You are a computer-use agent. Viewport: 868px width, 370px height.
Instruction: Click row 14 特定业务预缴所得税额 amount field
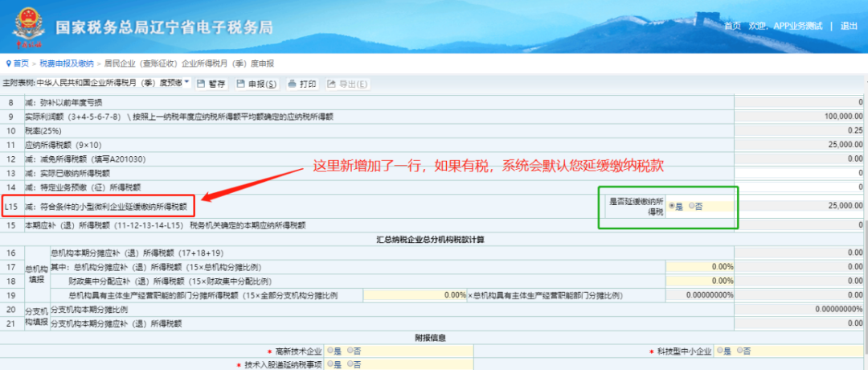tap(799, 187)
